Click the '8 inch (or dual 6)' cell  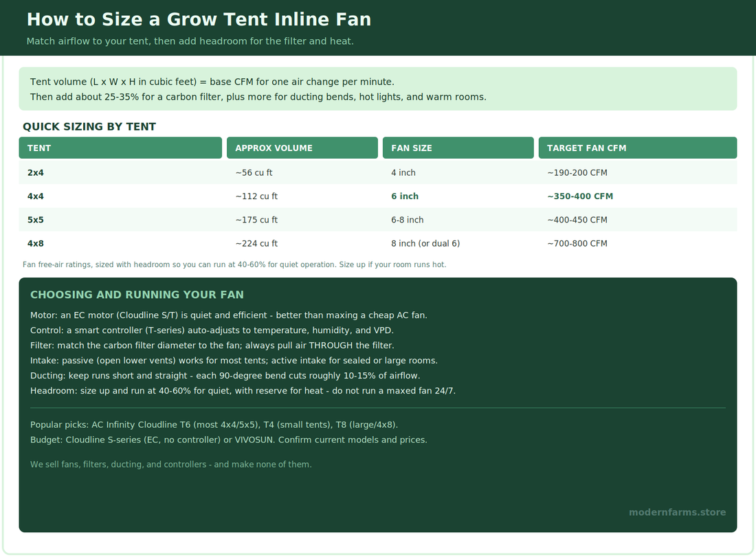[x=425, y=243]
